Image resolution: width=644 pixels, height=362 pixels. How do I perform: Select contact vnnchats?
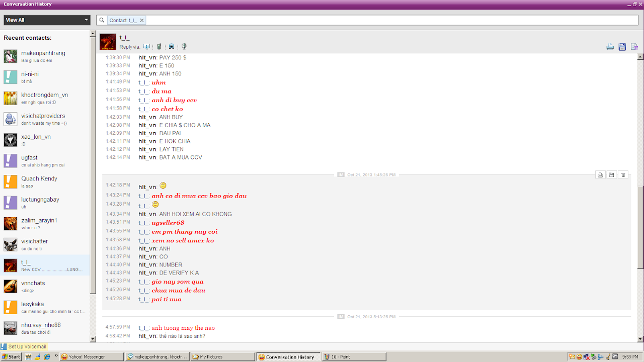(x=45, y=287)
